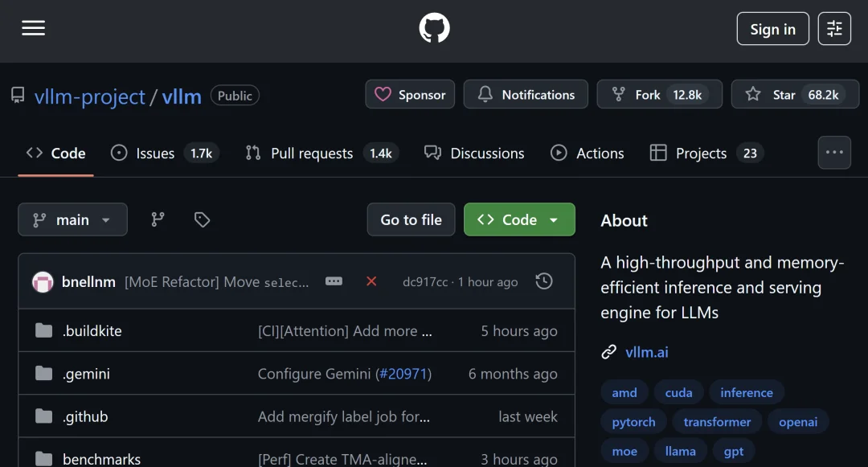View failed CI status red X
The width and height of the screenshot is (868, 467).
coord(371,281)
